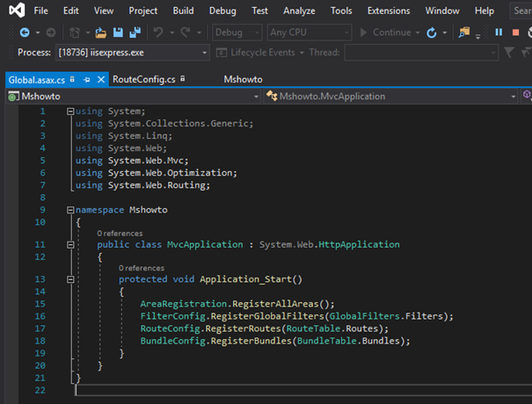Viewport: 532px width, 404px height.
Task: Open the Any CPU platform dropdown
Action: click(310, 32)
